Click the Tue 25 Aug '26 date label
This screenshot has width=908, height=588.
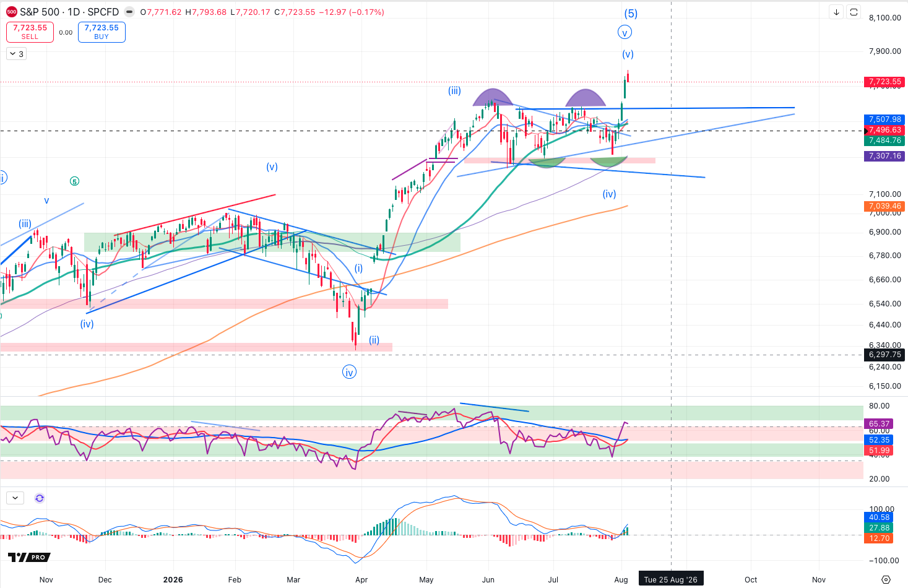click(x=670, y=580)
